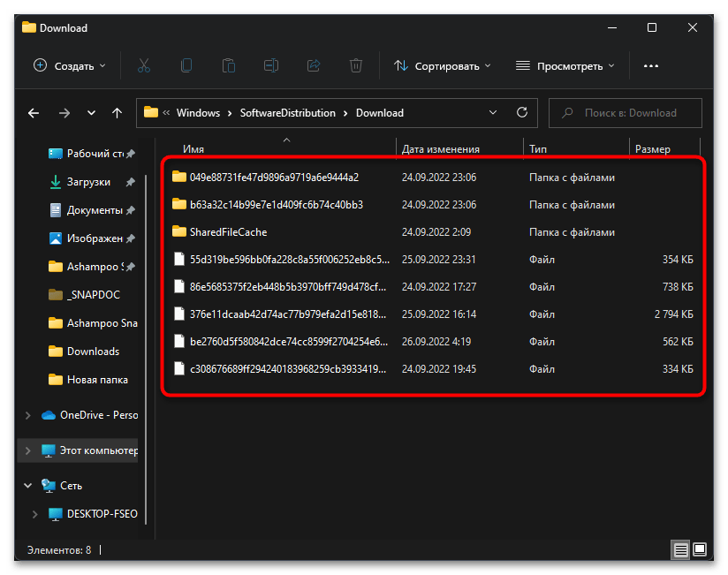The image size is (728, 575).
Task: Click date 26.09.2022 4:19
Action: pyautogui.click(x=436, y=342)
